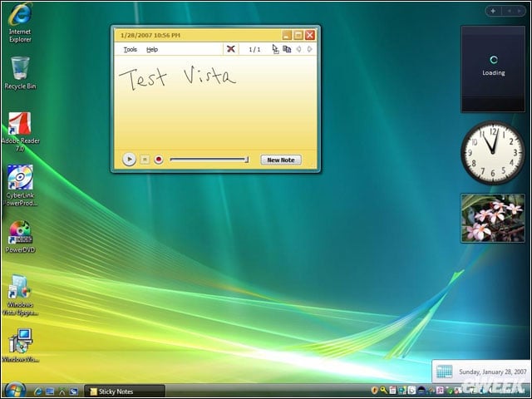The width and height of the screenshot is (532, 399).
Task: Click the note page counter 1 / 1
Action: pos(254,50)
